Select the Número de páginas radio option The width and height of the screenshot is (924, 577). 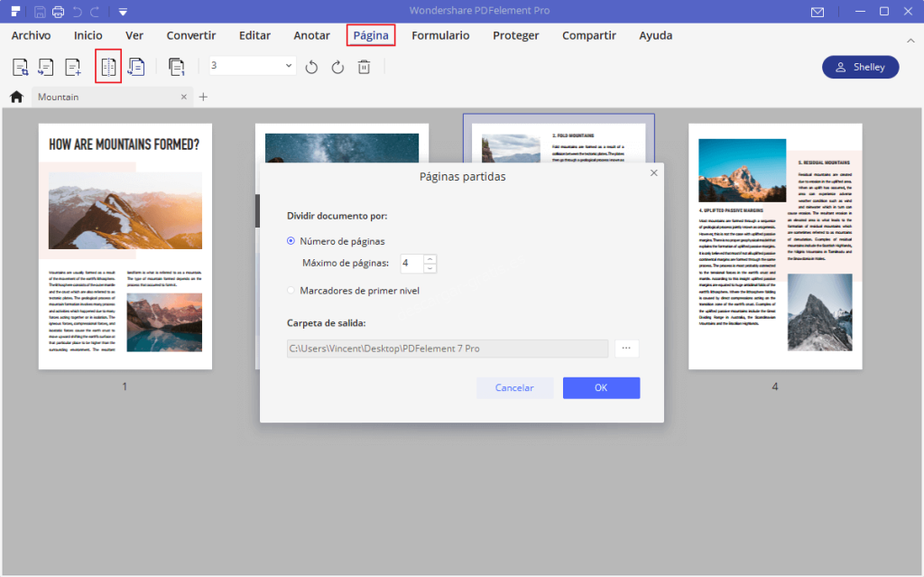291,241
